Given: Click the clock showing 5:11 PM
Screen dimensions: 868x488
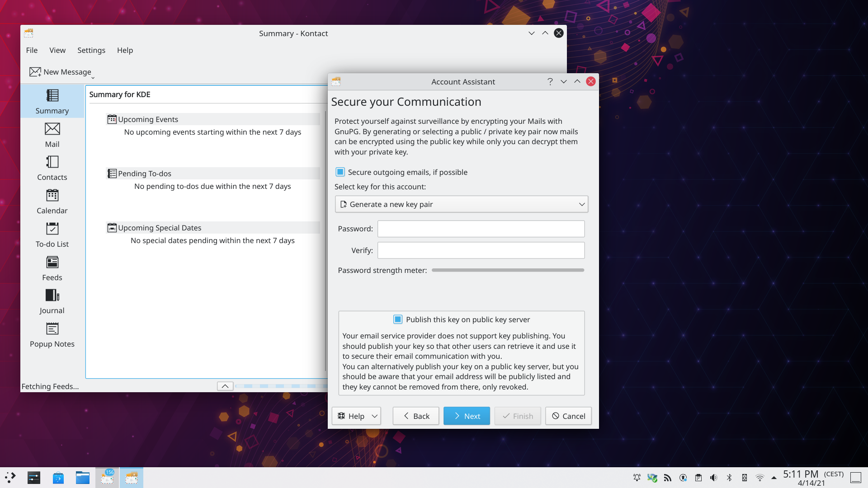Looking at the screenshot, I should 813,478.
